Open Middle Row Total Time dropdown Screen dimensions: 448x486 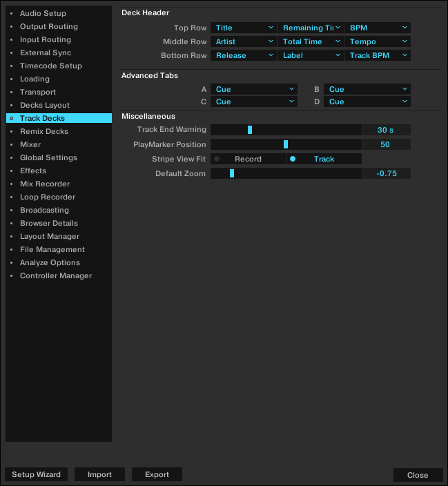point(311,41)
